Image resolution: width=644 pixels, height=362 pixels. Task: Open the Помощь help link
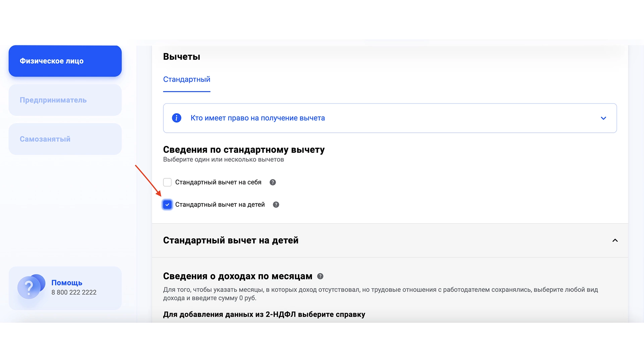pyautogui.click(x=67, y=283)
